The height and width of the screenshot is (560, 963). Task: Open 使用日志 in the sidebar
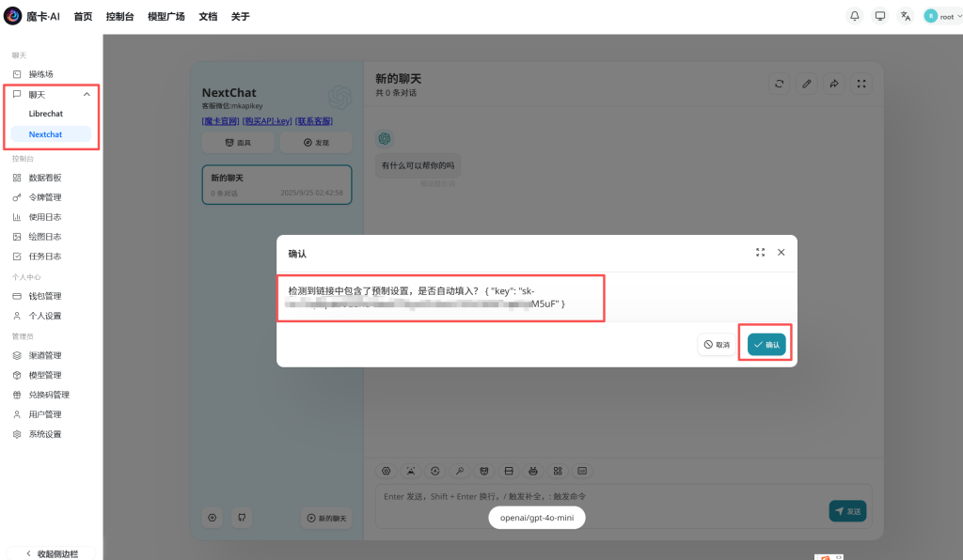pos(44,217)
